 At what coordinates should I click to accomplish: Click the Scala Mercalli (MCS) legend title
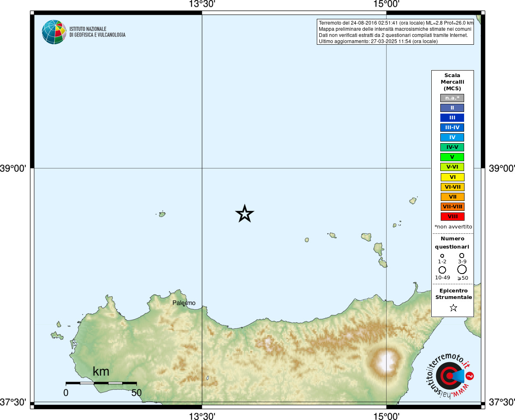click(x=452, y=82)
